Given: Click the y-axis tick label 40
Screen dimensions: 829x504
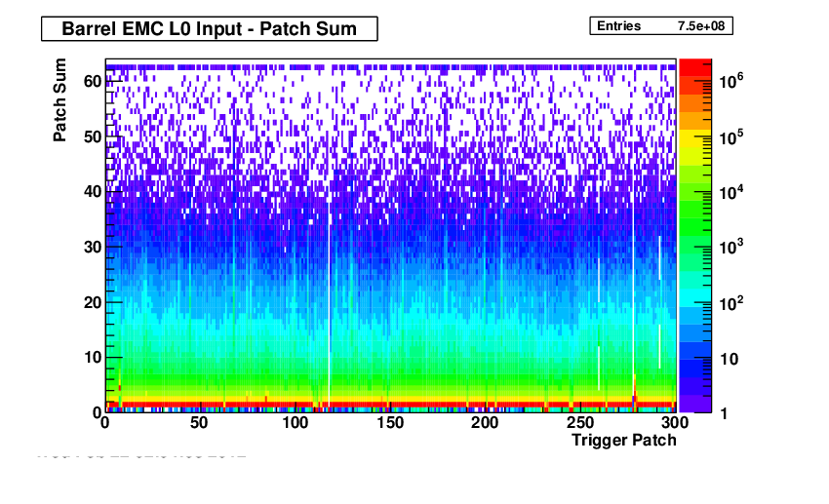Looking at the screenshot, I should click(93, 191).
